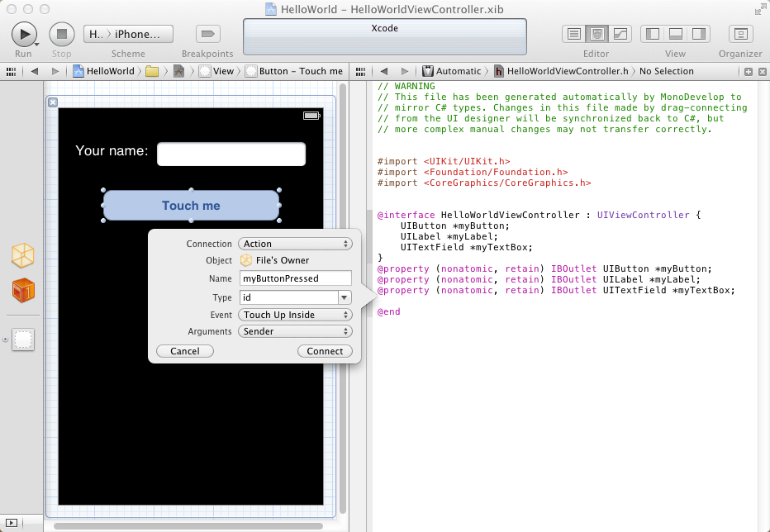Screen dimensions: 770x532
Task: Select the View object icon in dock
Action: (23, 340)
